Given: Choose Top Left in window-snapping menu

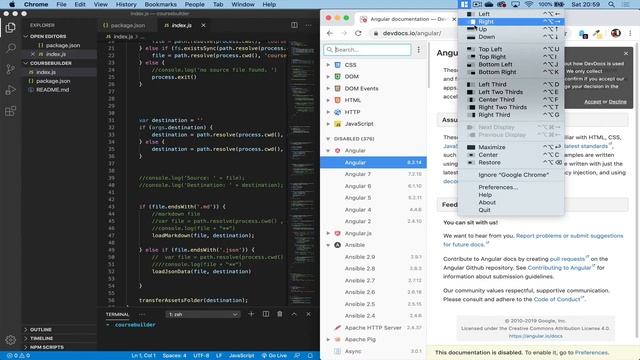Looking at the screenshot, I should (x=511, y=49).
